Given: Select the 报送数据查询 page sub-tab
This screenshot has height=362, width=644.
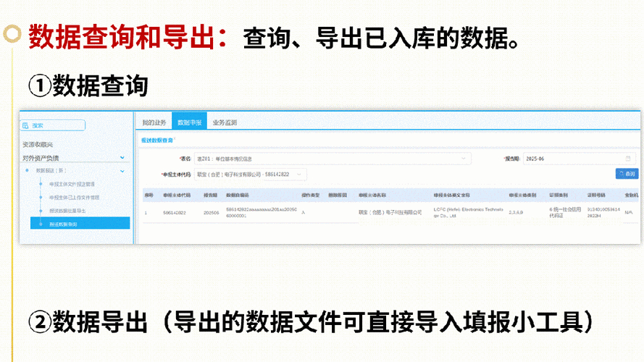Looking at the screenshot, I should [x=157, y=140].
